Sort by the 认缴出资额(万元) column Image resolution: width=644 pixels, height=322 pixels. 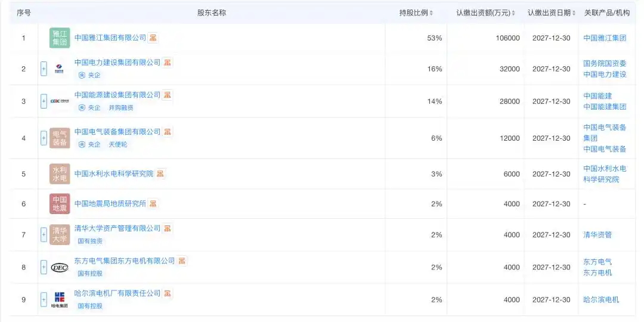point(485,13)
